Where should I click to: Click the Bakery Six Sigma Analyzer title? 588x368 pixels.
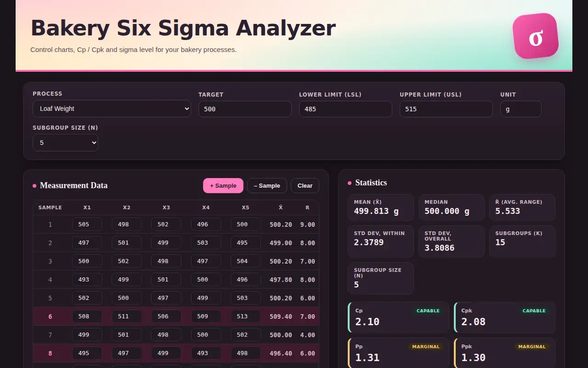click(183, 28)
